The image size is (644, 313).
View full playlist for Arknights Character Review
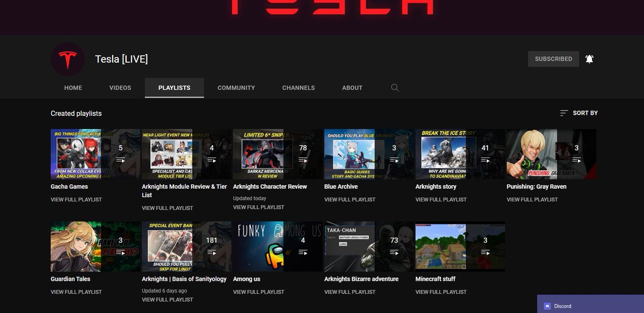pyautogui.click(x=259, y=207)
